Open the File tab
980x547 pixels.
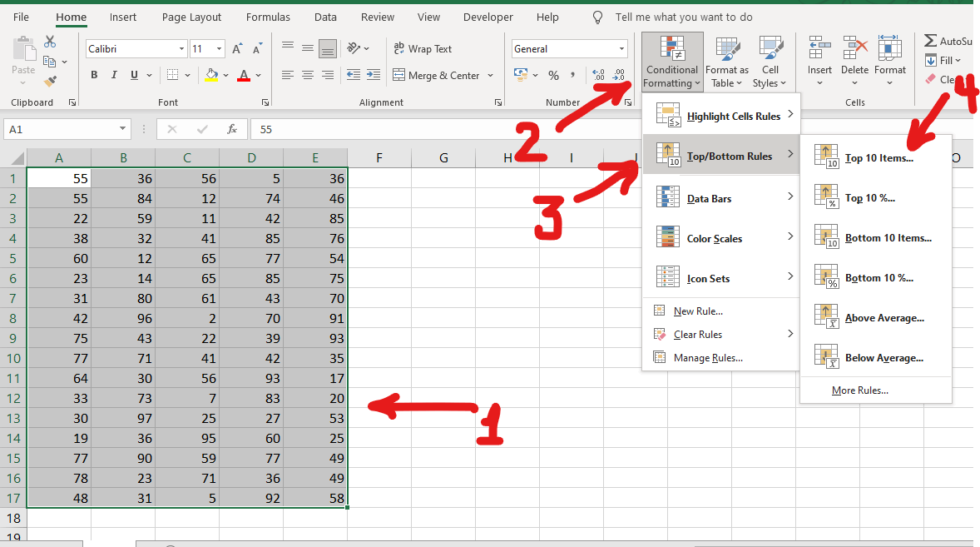coord(22,17)
